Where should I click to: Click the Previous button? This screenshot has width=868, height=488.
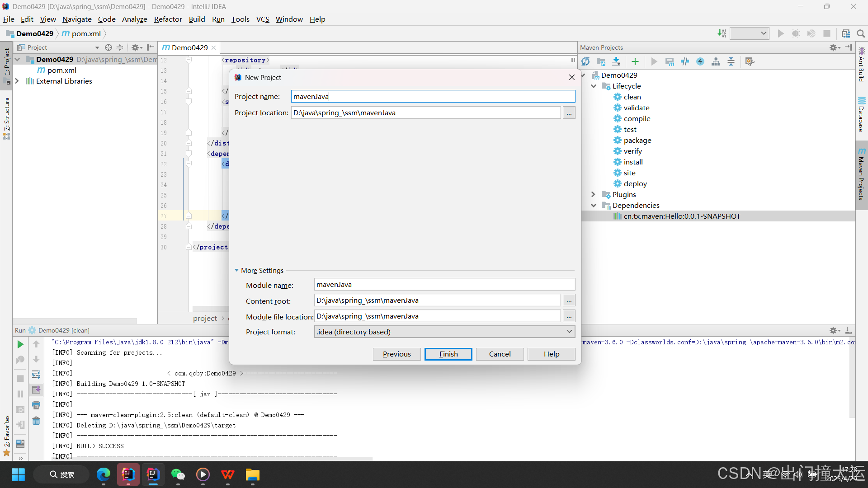coord(396,354)
